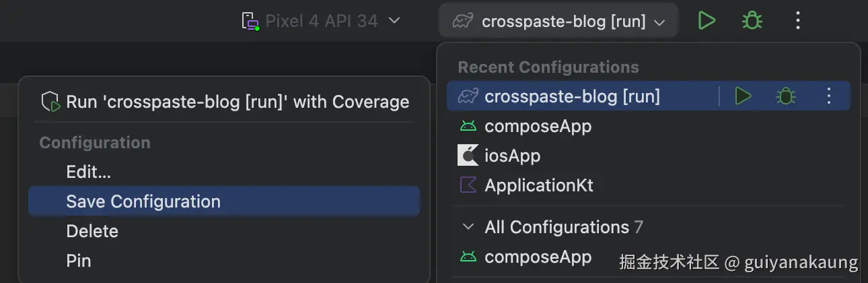Choose the ApplicationKt configuration
Screen dimensions: 868x283
(x=538, y=185)
